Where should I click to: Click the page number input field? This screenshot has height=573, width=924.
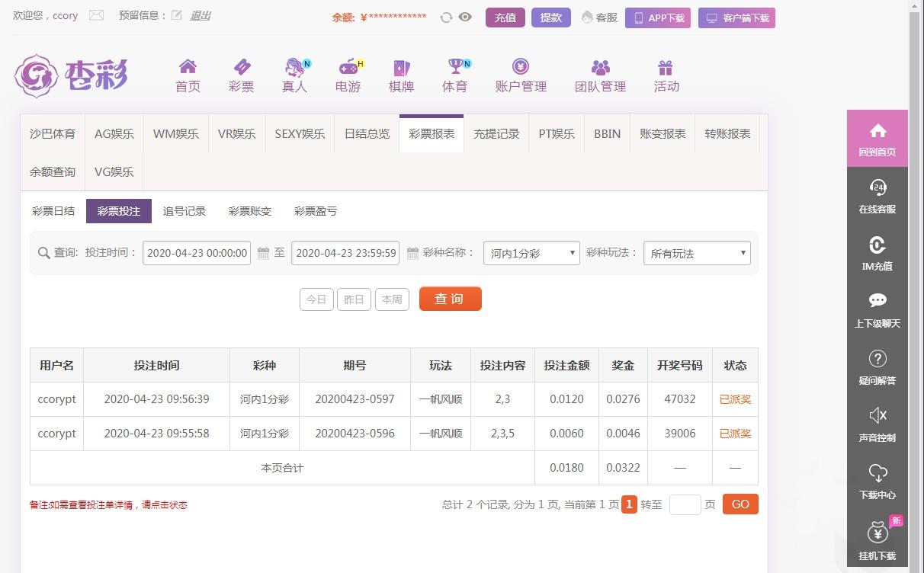pos(685,504)
